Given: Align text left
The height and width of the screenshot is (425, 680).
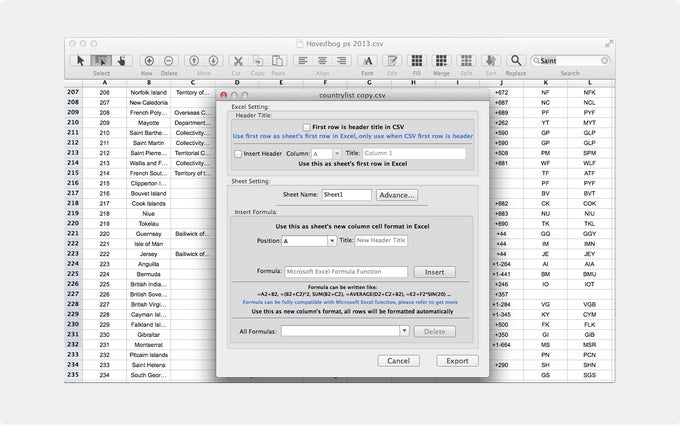Looking at the screenshot, I should click(303, 61).
